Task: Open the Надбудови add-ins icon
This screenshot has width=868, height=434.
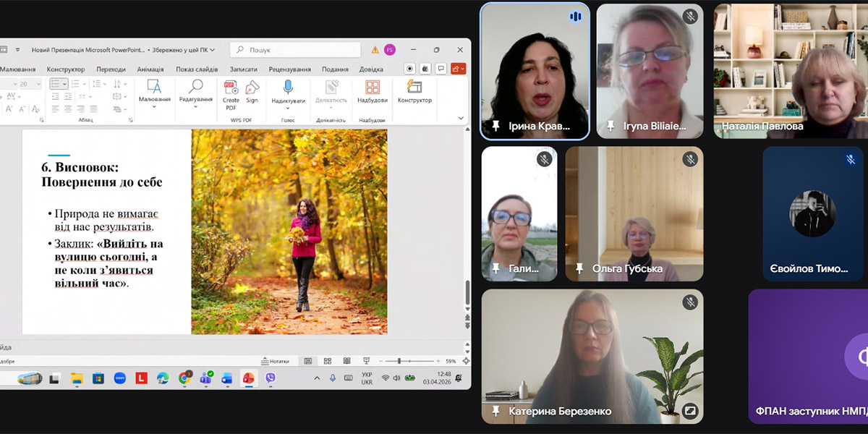Action: 373,91
